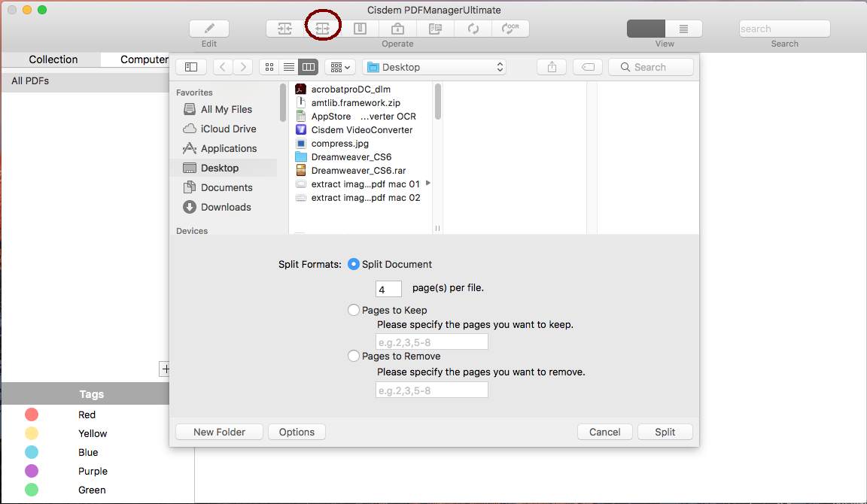Click the New Folder button
The image size is (867, 504).
pos(220,432)
